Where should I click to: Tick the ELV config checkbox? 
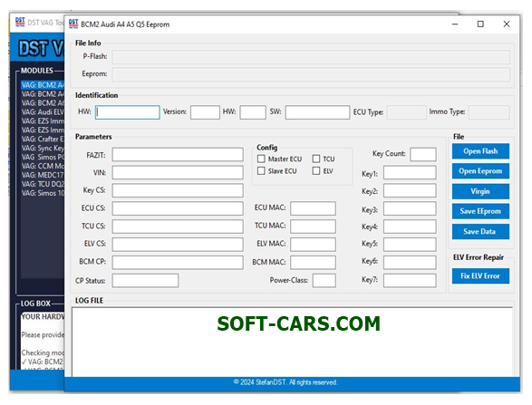point(316,171)
